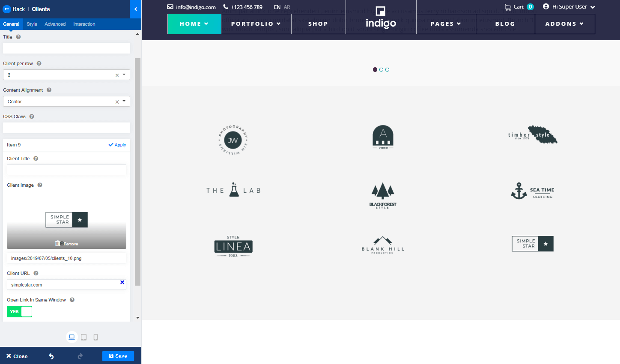Viewport: 620px width, 364px height.
Task: Click the indigo site logo
Action: point(381,18)
